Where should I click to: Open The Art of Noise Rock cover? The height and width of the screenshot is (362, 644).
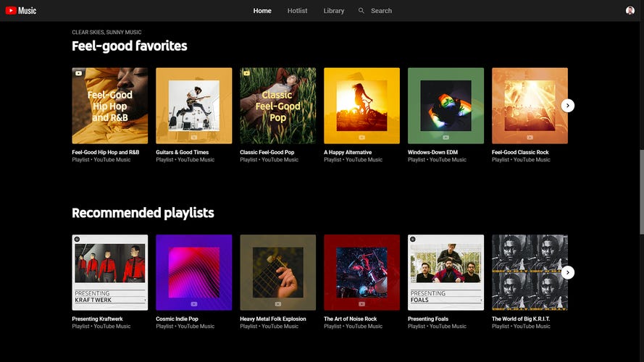361,272
